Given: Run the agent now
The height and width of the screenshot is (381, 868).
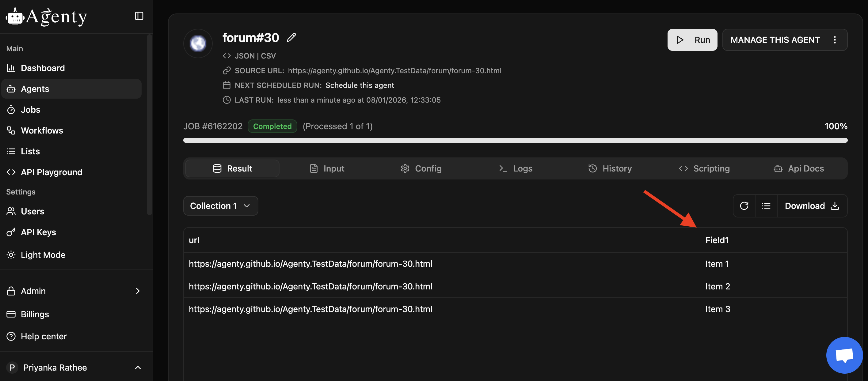Looking at the screenshot, I should point(692,40).
